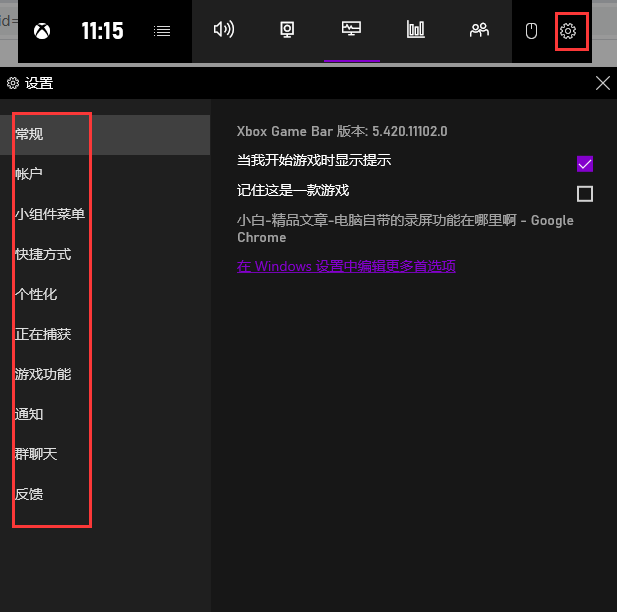Check the 记住这是一款游戏 checkbox
Viewport: 617px width, 612px height.
(x=585, y=194)
